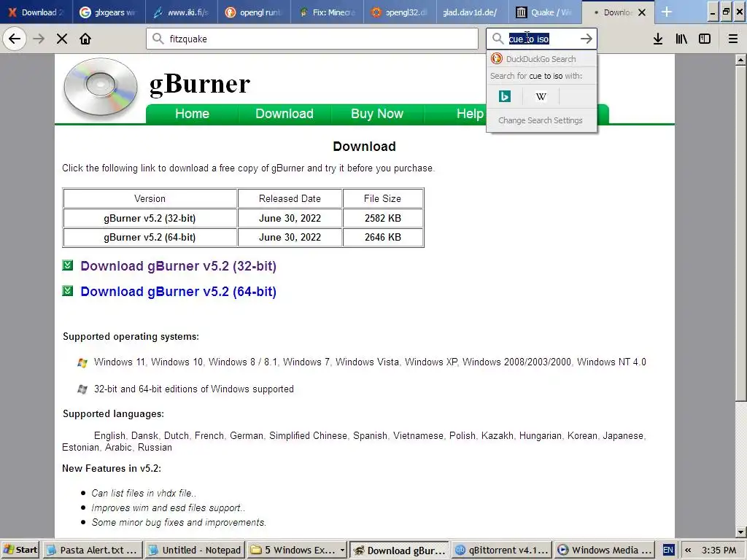Screen dimensions: 747x560
Task: Search with the Bing engine icon
Action: coord(505,97)
